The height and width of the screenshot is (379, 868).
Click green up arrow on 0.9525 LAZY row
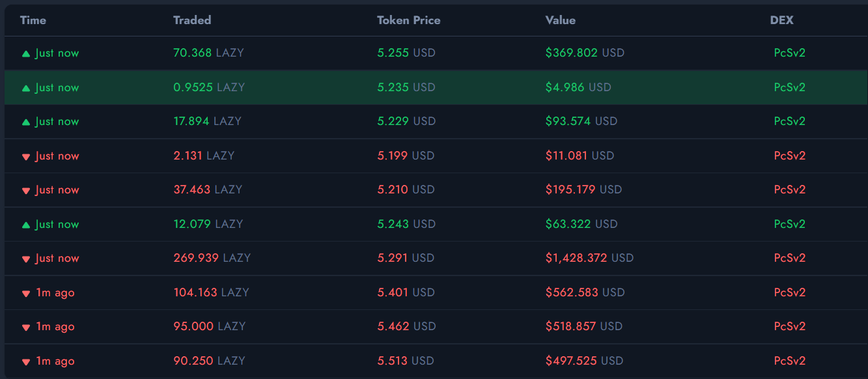click(26, 88)
